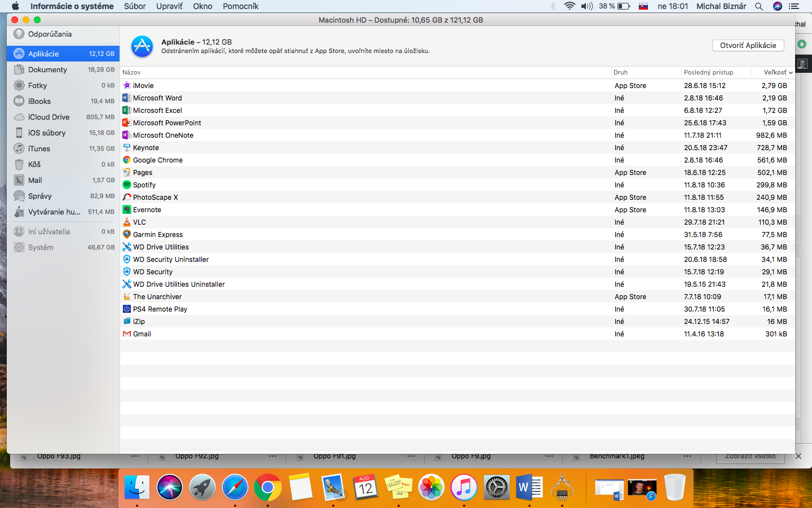Select The Unarchiver row
The height and width of the screenshot is (508, 812).
(x=457, y=296)
